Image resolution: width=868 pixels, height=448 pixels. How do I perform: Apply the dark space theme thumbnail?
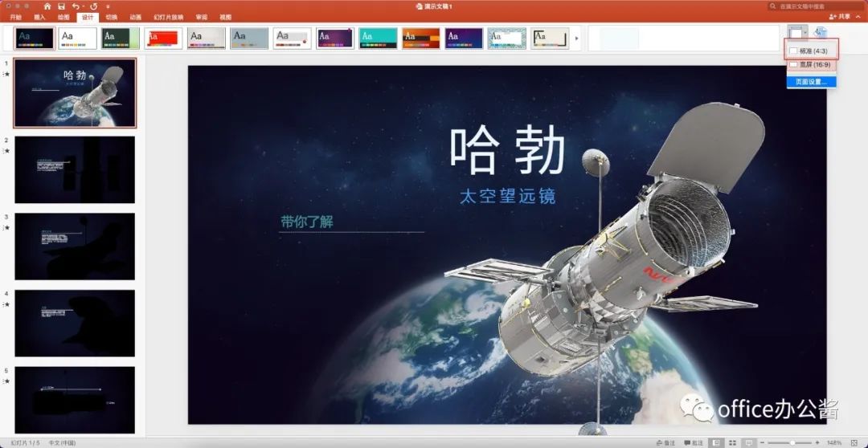[x=35, y=39]
